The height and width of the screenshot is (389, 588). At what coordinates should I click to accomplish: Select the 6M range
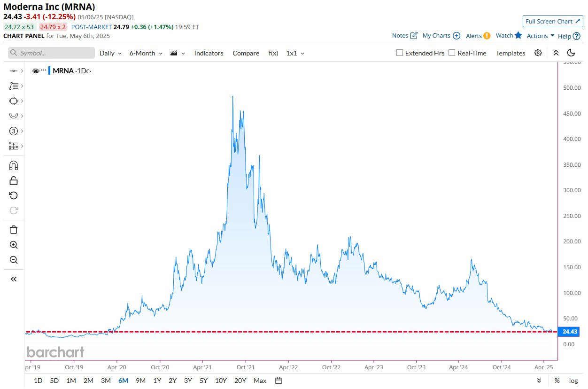click(124, 381)
